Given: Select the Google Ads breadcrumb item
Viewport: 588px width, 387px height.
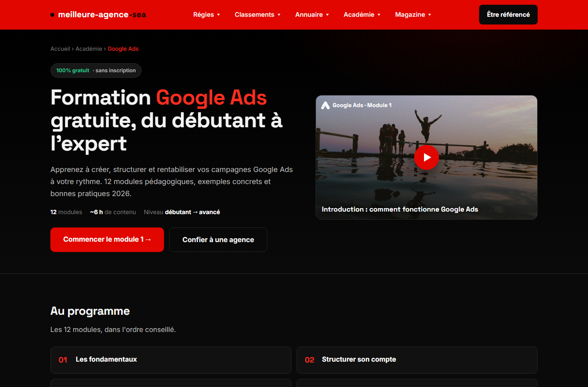Looking at the screenshot, I should [123, 49].
